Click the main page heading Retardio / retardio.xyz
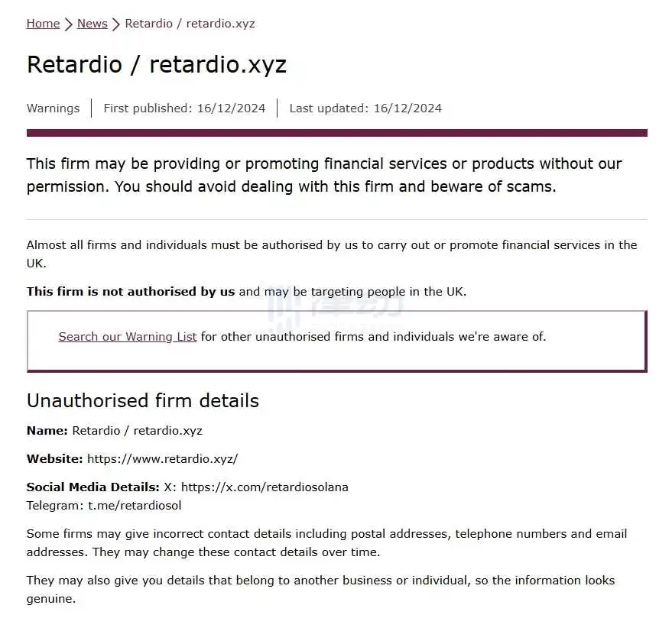 pos(157,65)
